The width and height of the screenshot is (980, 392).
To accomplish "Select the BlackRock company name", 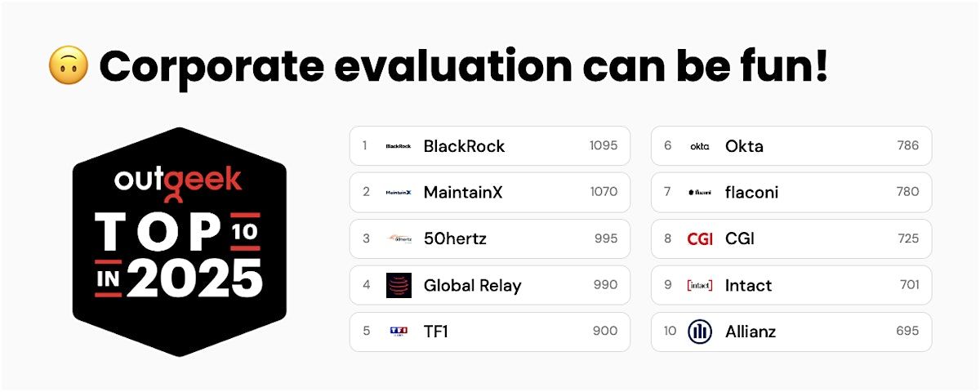I will 464,146.
